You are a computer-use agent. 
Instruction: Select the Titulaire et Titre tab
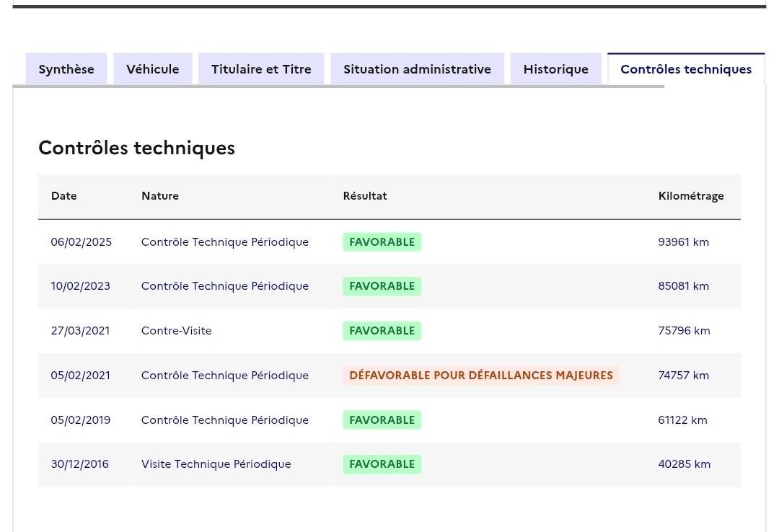[261, 69]
